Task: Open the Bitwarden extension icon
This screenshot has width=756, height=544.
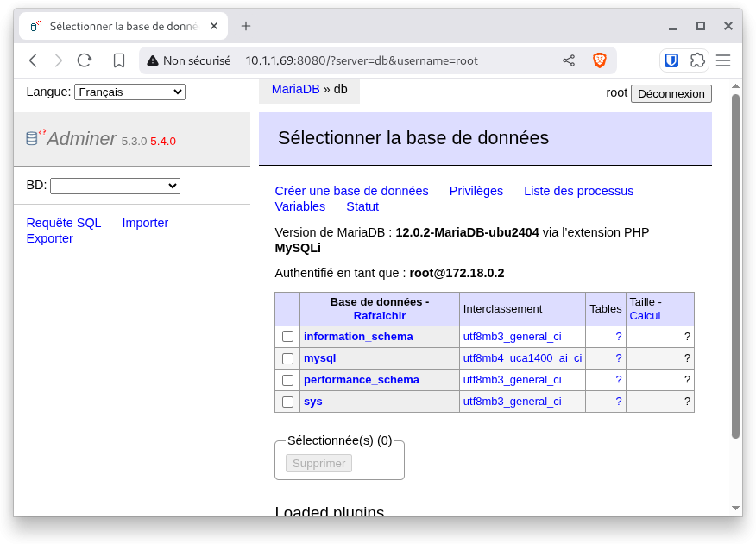Action: 671,60
